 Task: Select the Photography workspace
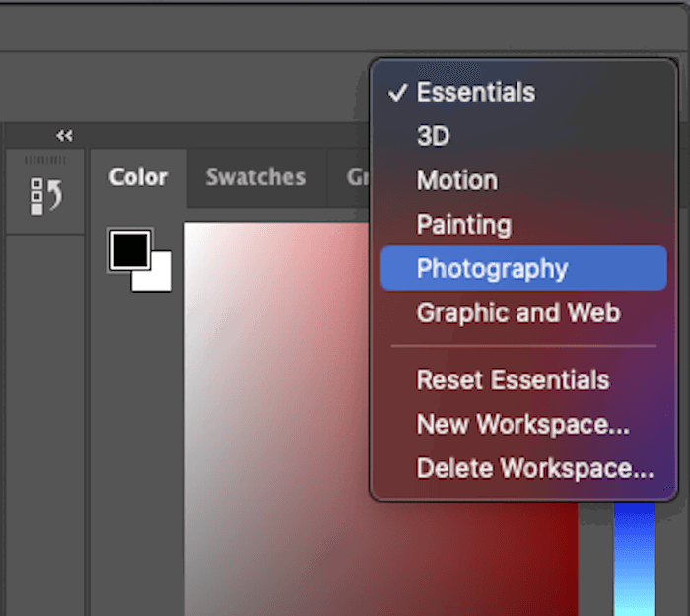click(x=523, y=268)
